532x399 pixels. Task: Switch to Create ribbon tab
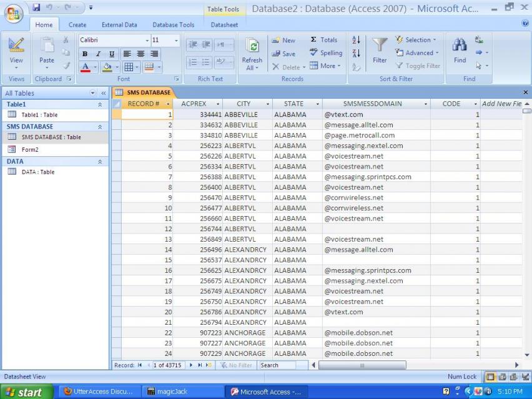77,25
